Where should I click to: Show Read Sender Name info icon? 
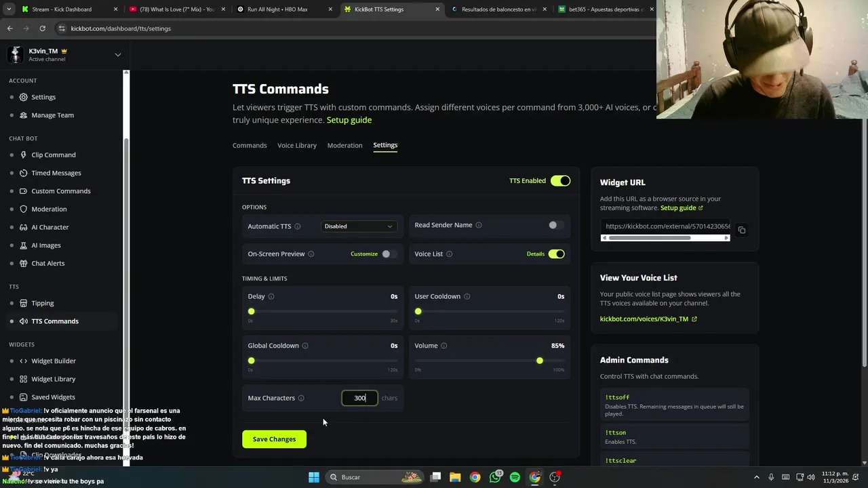tap(479, 225)
